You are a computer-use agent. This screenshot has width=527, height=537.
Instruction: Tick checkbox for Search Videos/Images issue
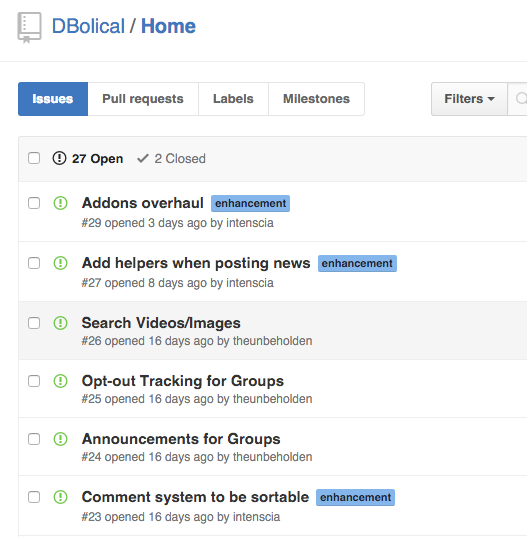(34, 323)
